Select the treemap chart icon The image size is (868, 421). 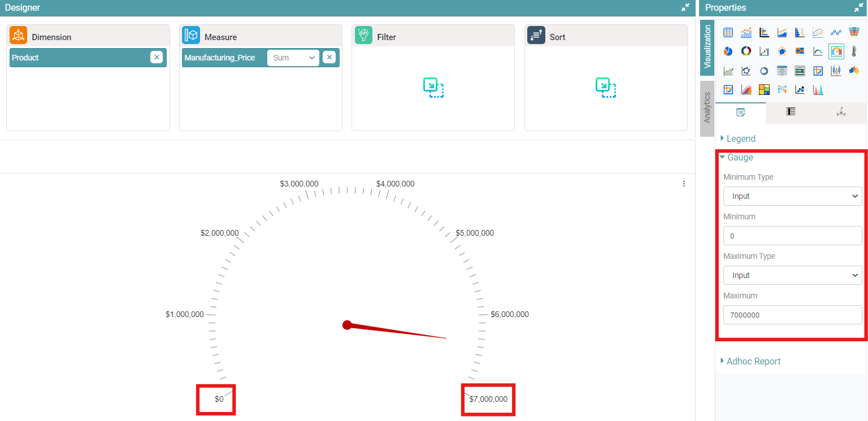pos(764,89)
